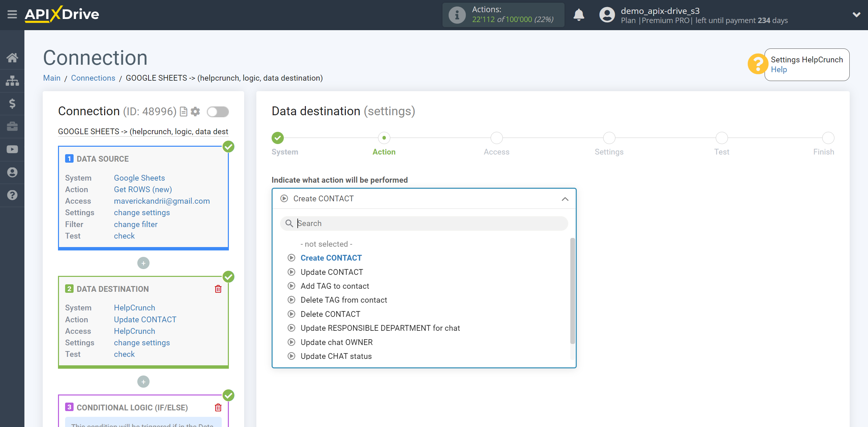Screen dimensions: 868x427
Task: Open the connection settings gear icon
Action: pyautogui.click(x=195, y=111)
